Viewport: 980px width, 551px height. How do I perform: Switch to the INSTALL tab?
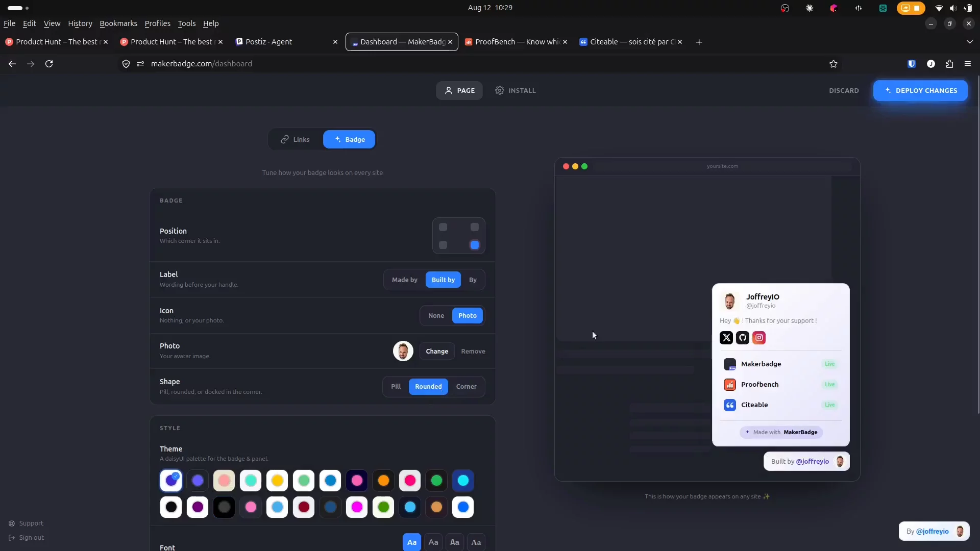516,91
